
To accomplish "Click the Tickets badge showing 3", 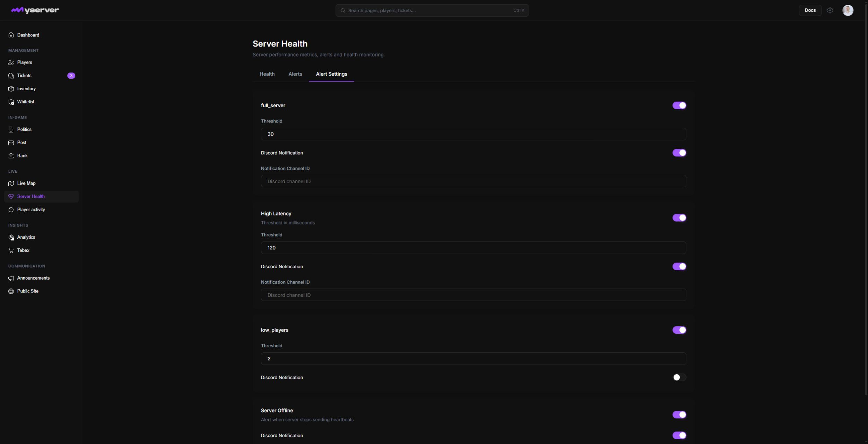I will pos(71,76).
